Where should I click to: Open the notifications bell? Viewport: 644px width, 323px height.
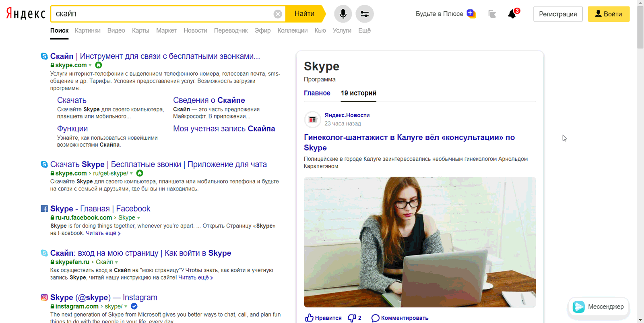pyautogui.click(x=512, y=14)
